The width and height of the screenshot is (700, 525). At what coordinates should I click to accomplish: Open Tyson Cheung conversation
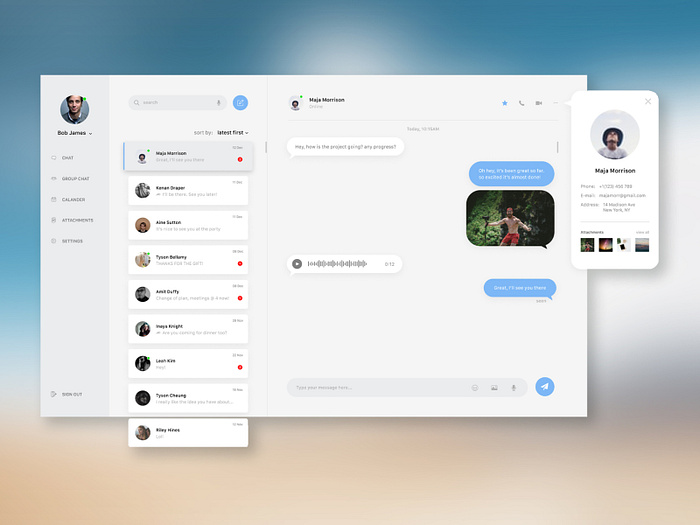pyautogui.click(x=188, y=398)
